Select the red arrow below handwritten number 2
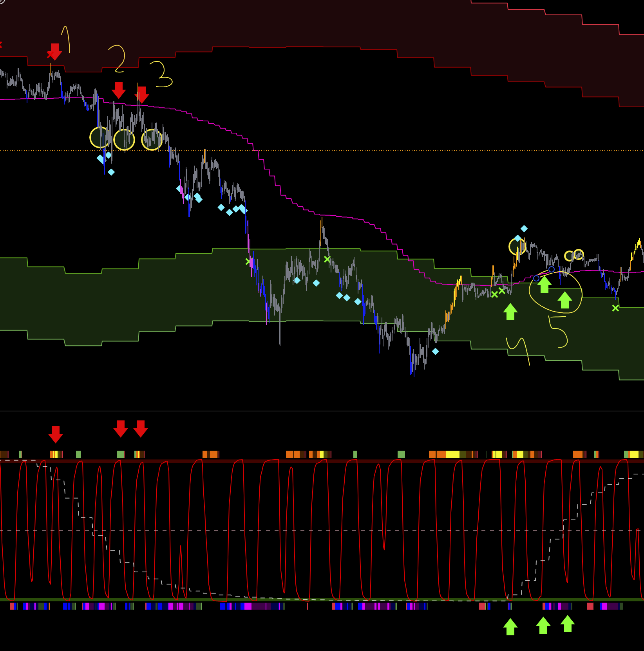The width and height of the screenshot is (644, 651). click(119, 90)
